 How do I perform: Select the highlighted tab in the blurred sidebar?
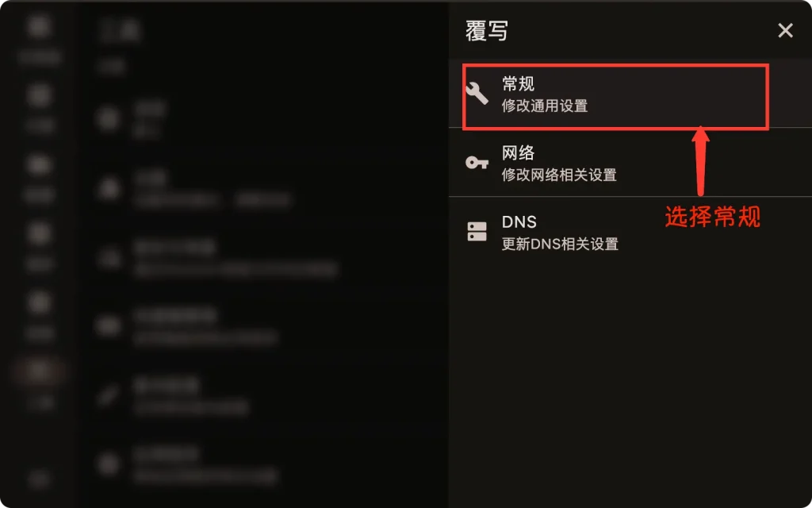[x=40, y=371]
